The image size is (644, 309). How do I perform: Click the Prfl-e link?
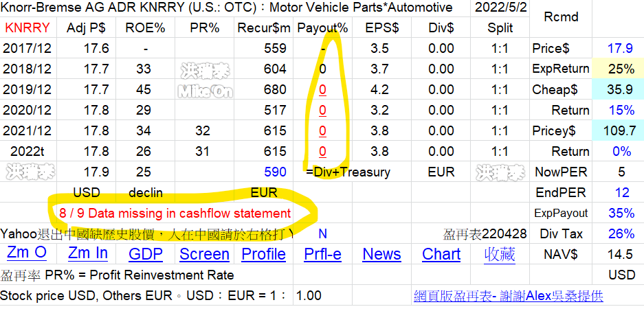[x=322, y=255]
